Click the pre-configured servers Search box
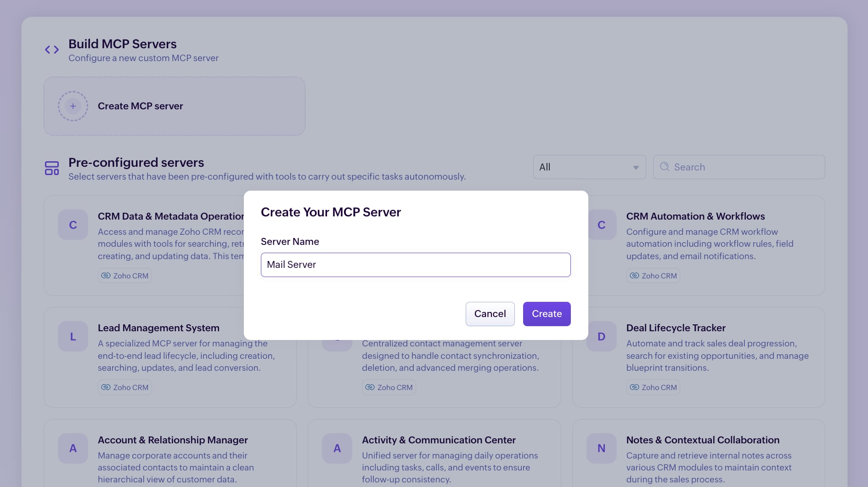The width and height of the screenshot is (868, 487). pos(739,167)
